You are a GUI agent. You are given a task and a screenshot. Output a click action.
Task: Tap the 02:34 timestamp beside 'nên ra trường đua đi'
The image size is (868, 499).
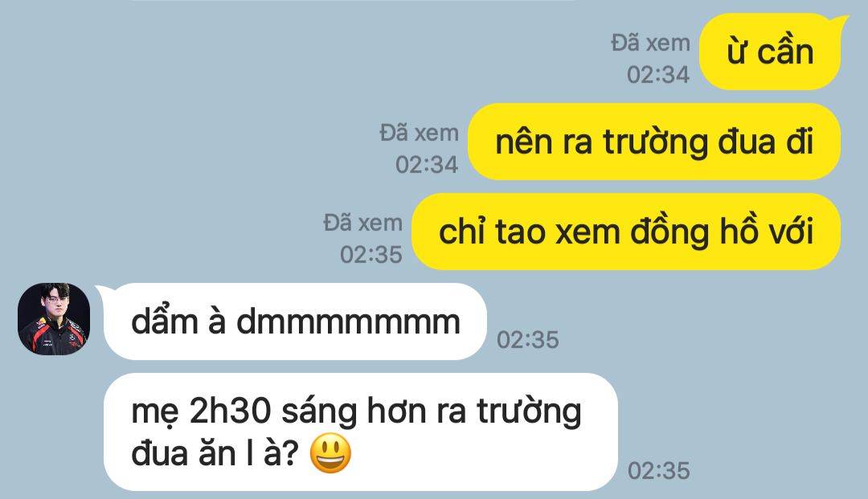click(427, 165)
